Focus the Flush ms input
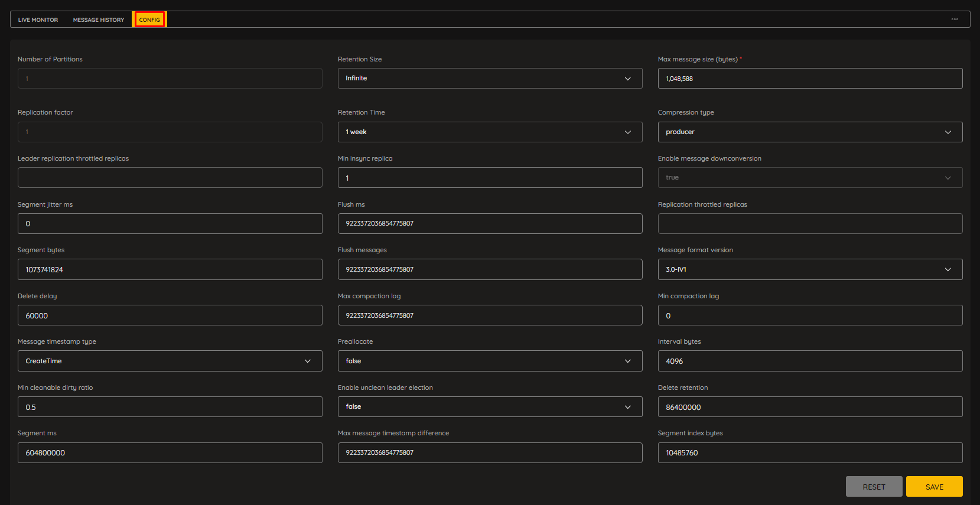The image size is (980, 505). pos(490,223)
